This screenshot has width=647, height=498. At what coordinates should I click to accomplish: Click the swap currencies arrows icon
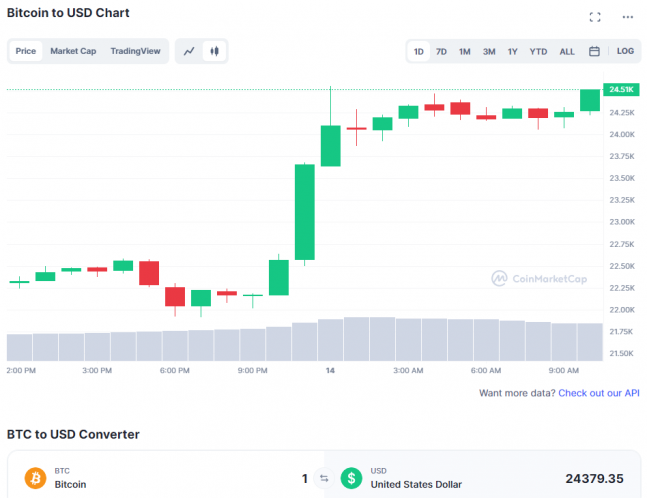(323, 478)
